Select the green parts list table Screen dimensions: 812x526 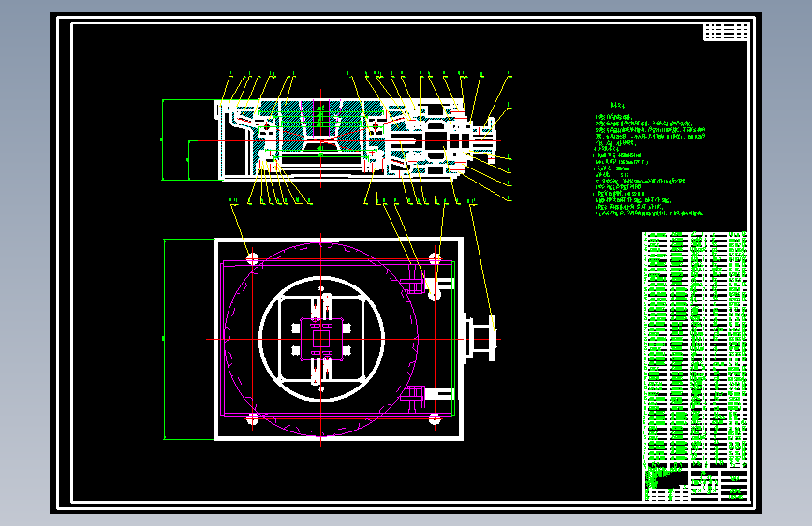[x=695, y=349]
